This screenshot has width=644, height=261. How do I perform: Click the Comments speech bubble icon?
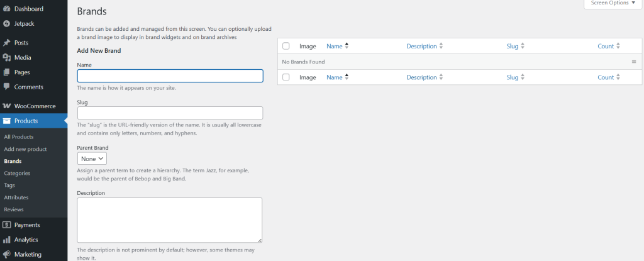click(6, 87)
